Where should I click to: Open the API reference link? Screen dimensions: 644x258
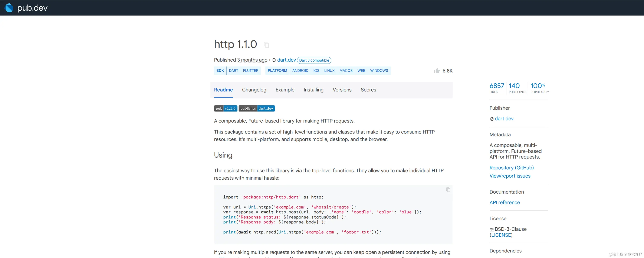click(505, 203)
